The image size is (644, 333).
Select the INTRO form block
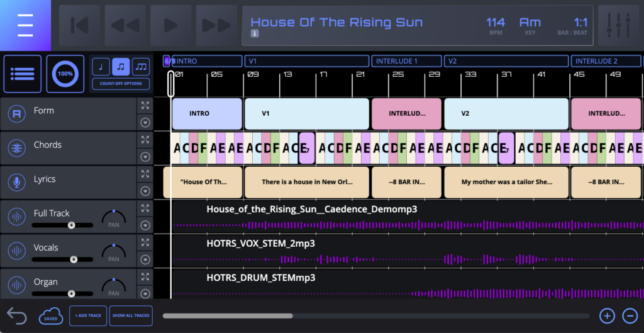coord(207,114)
